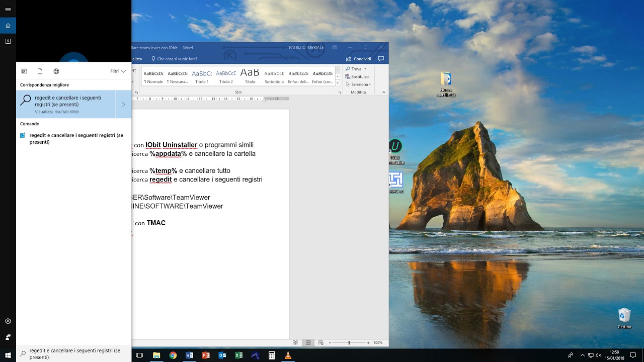Open Calculator from the taskbar

[272, 355]
